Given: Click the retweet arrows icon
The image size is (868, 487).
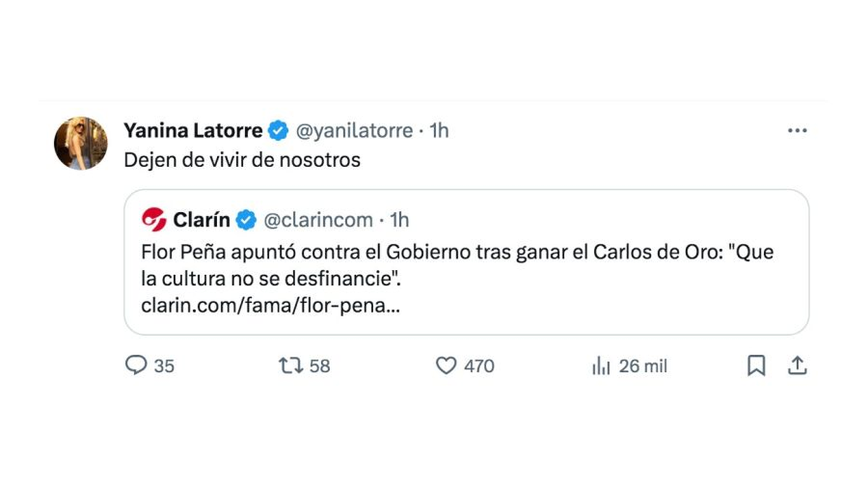Looking at the screenshot, I should click(x=290, y=366).
